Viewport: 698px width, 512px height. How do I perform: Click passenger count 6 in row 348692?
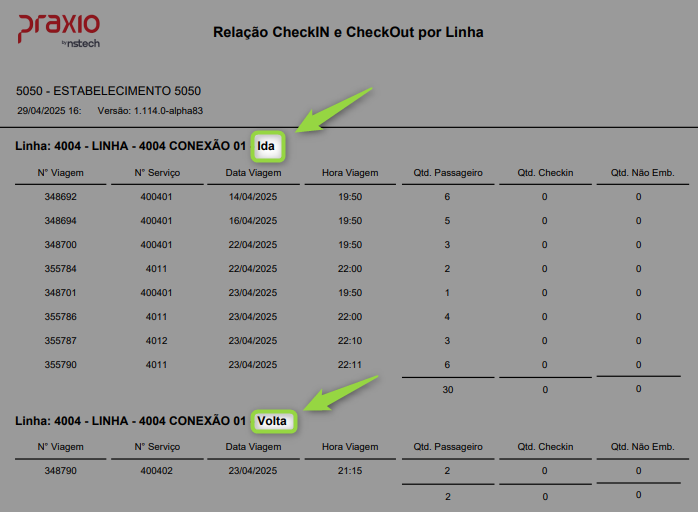click(x=447, y=197)
